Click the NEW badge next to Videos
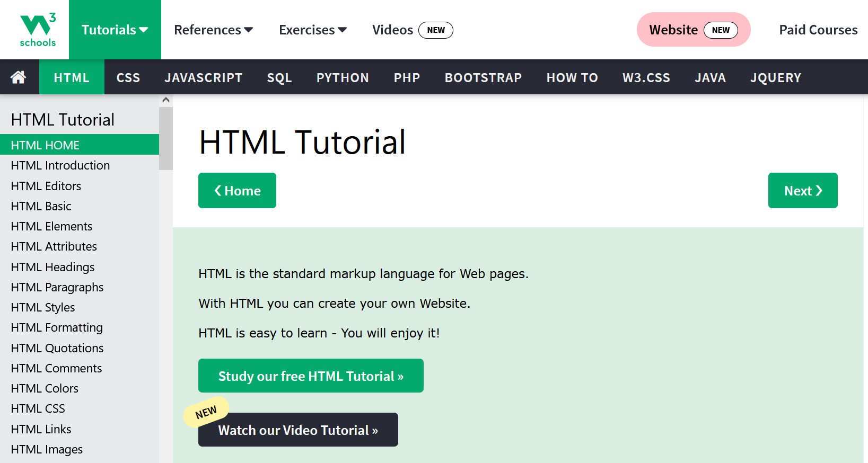This screenshot has width=868, height=463. (435, 30)
